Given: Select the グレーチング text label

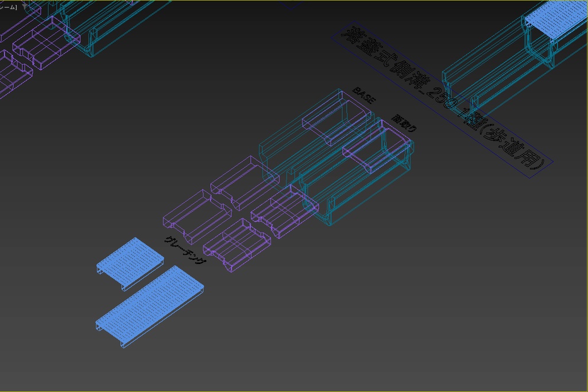Looking at the screenshot, I should [185, 250].
